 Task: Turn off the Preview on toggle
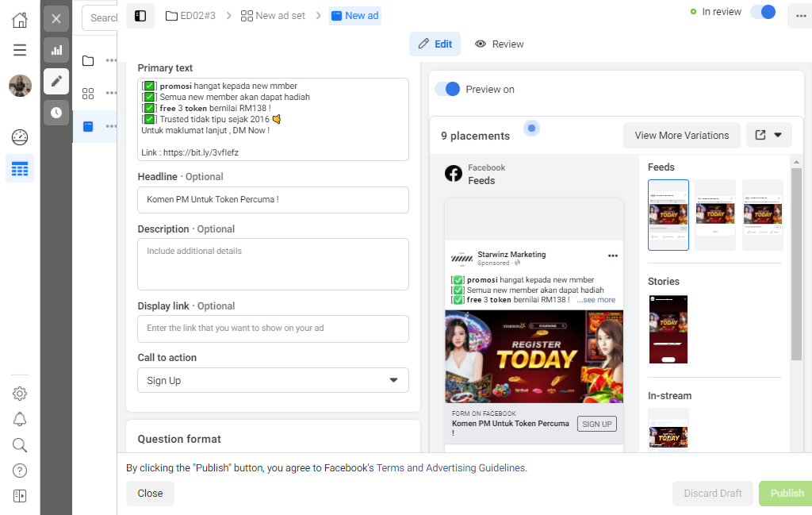[447, 89]
